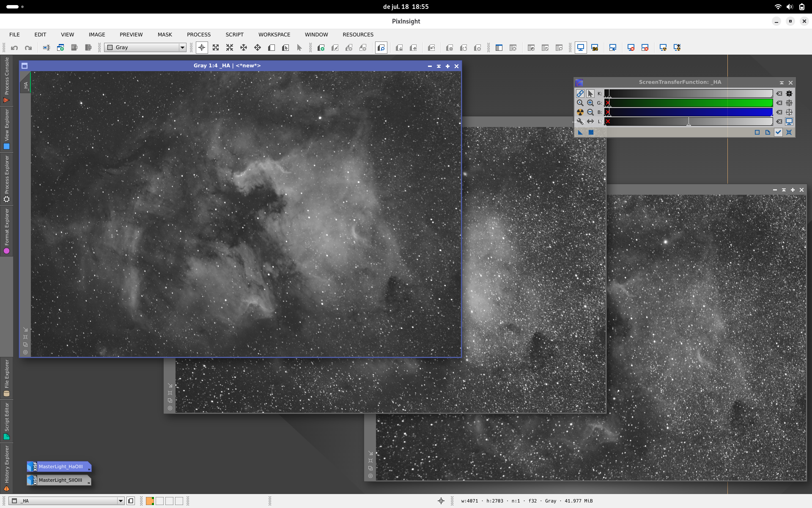Adjust the L channel midtones slider
This screenshot has height=508, width=812.
(689, 123)
